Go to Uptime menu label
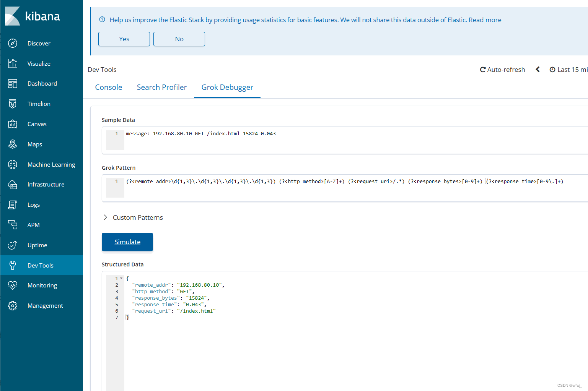The height and width of the screenshot is (391, 588). 37,245
